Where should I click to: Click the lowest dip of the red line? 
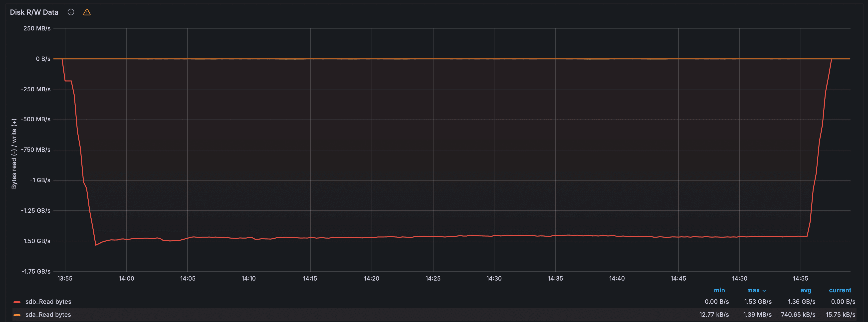pyautogui.click(x=96, y=245)
